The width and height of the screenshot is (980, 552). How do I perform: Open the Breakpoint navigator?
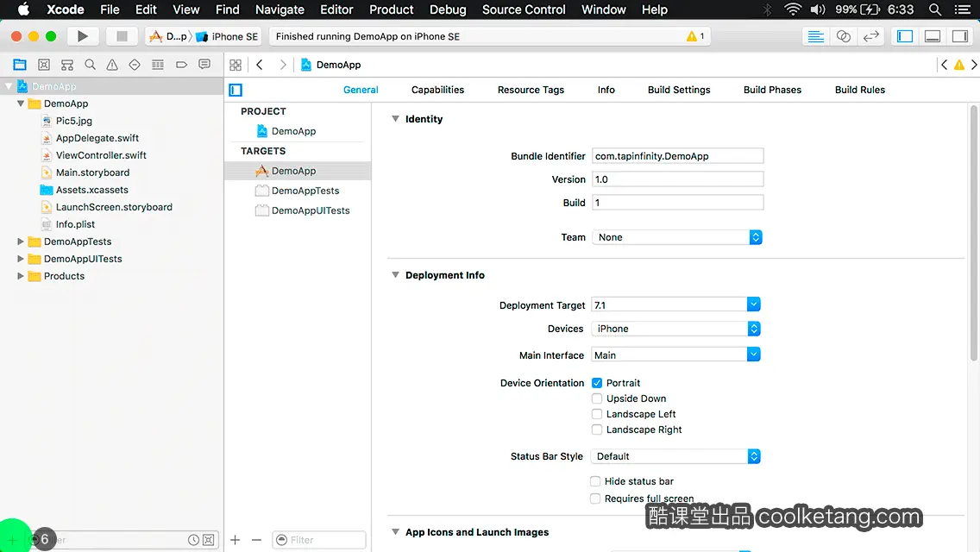click(181, 65)
